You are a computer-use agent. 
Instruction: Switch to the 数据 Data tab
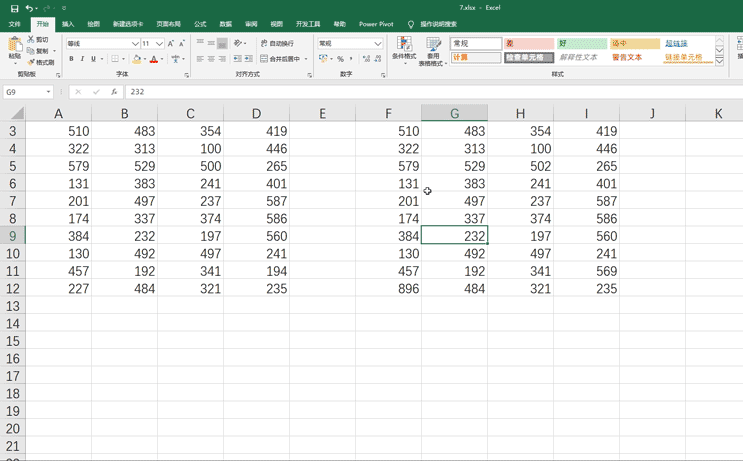click(226, 24)
